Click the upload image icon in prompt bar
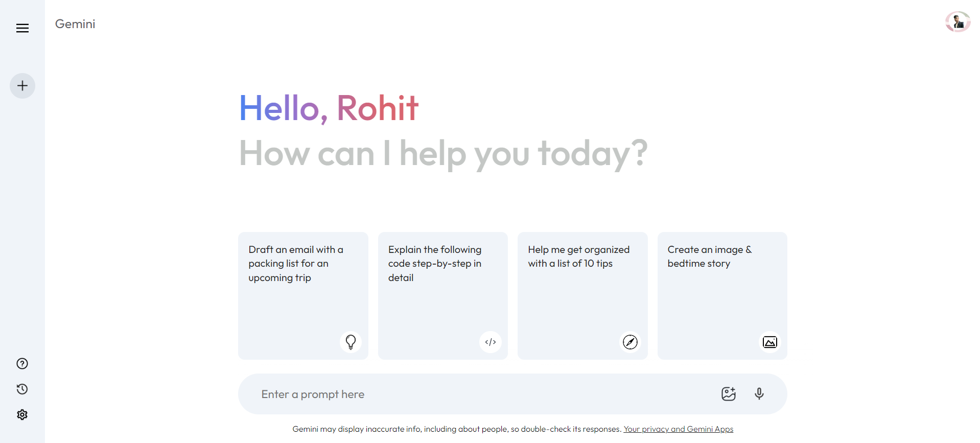Screen dimensions: 980x443 [729, 394]
